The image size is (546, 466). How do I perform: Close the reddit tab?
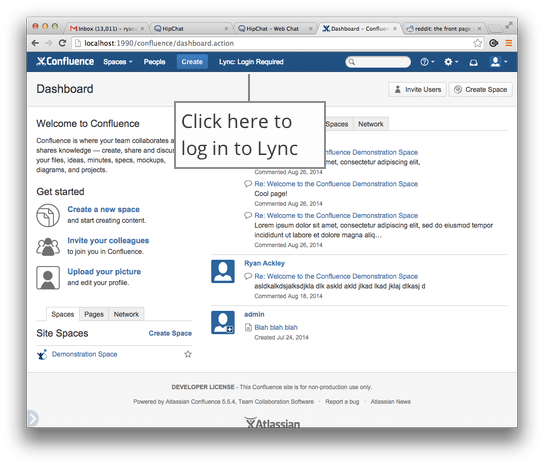click(479, 29)
